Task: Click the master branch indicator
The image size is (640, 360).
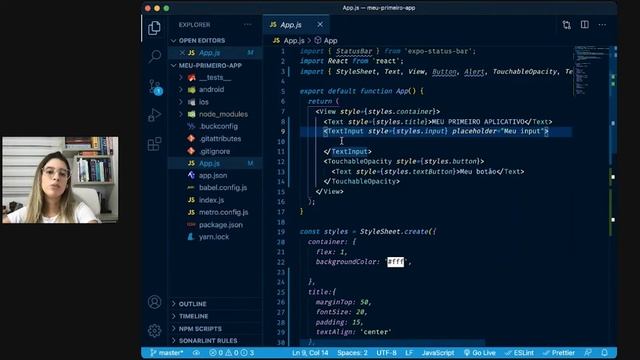Action: [x=167, y=353]
